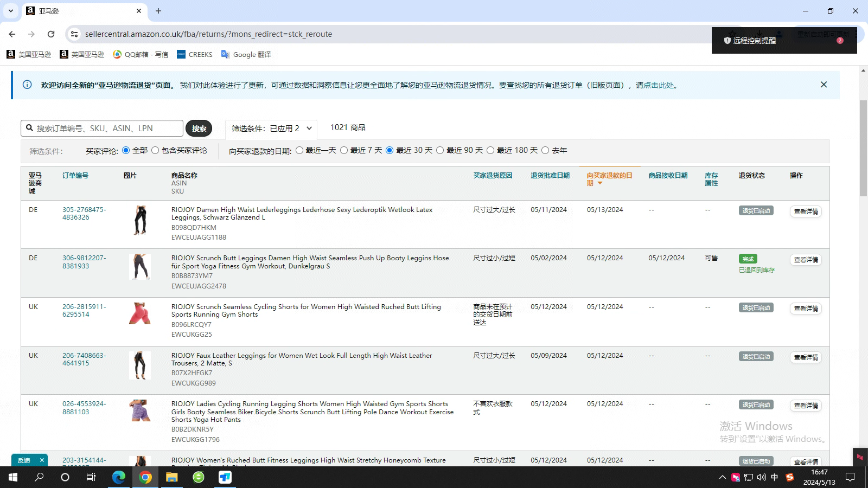Open the green round app in taskbar
868x488 pixels.
point(199,477)
